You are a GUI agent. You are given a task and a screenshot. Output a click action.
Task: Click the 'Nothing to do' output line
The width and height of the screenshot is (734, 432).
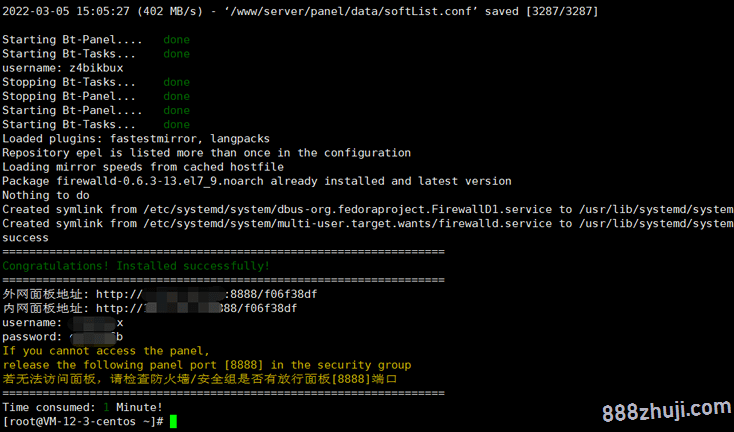coord(46,195)
